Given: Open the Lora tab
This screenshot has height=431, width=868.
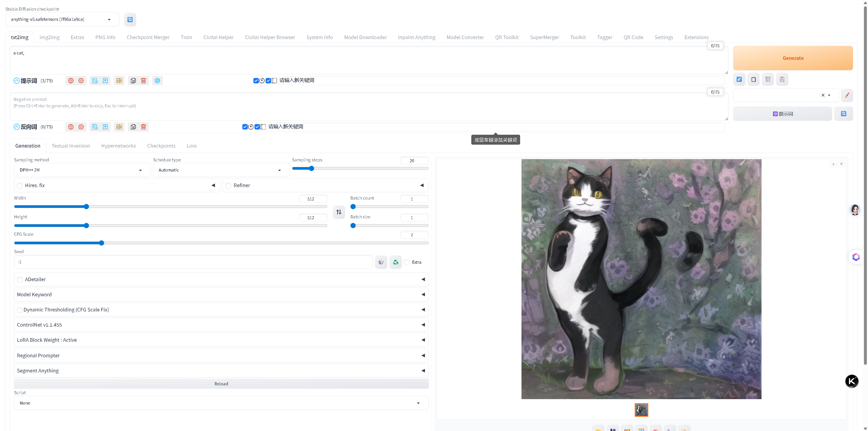Looking at the screenshot, I should (191, 146).
